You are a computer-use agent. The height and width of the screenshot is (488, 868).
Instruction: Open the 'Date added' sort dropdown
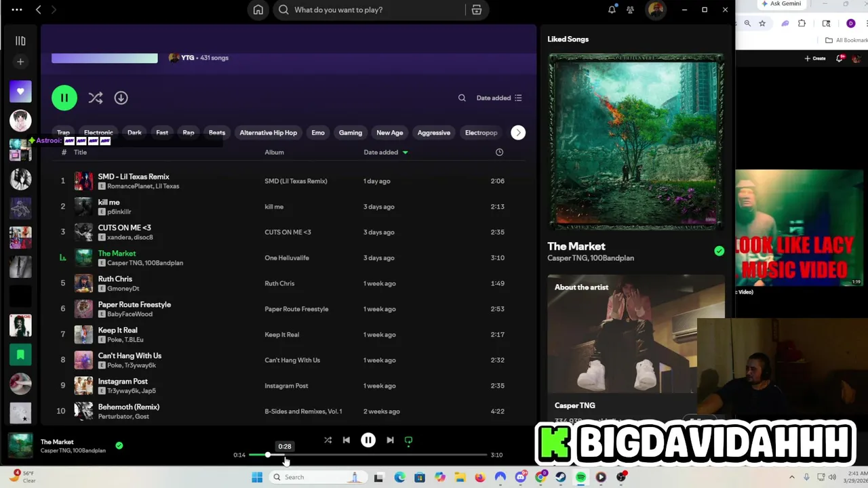point(499,98)
